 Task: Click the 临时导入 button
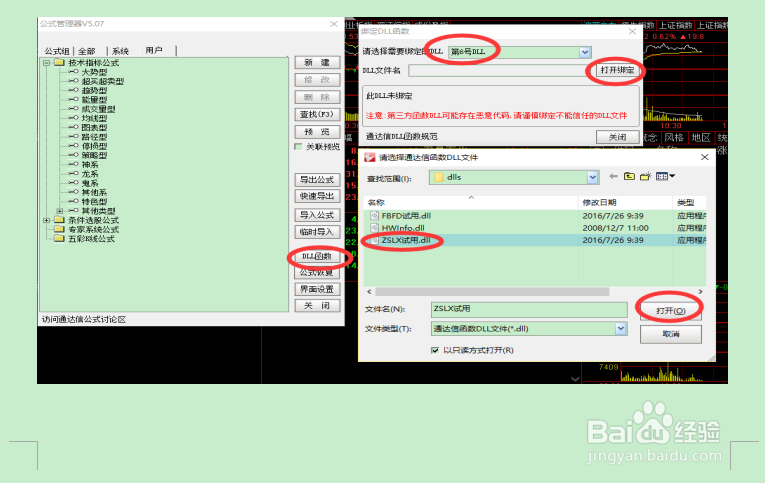tap(317, 232)
